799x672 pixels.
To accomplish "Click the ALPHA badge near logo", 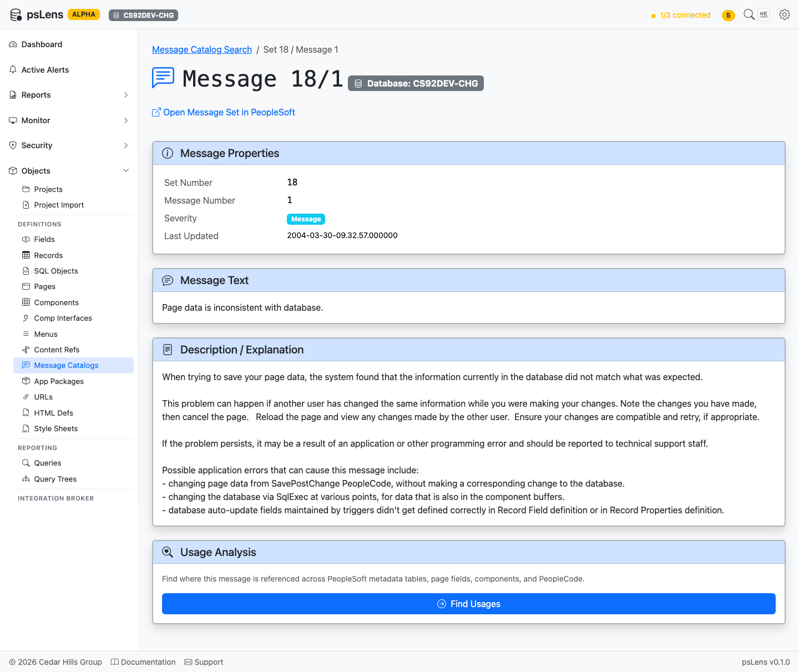I will [x=84, y=14].
